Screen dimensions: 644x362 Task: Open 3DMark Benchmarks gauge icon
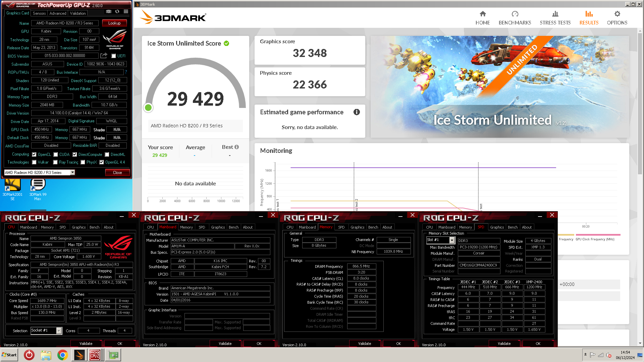[x=515, y=14]
